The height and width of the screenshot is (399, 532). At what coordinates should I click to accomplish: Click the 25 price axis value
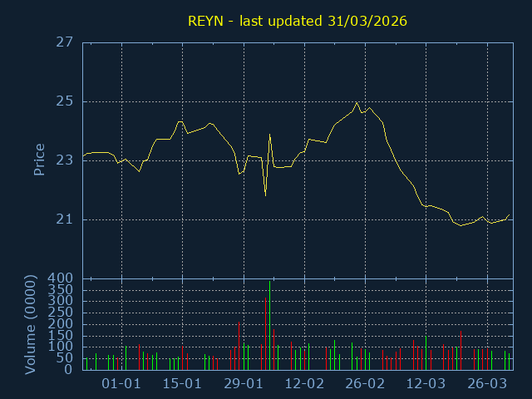pos(66,101)
